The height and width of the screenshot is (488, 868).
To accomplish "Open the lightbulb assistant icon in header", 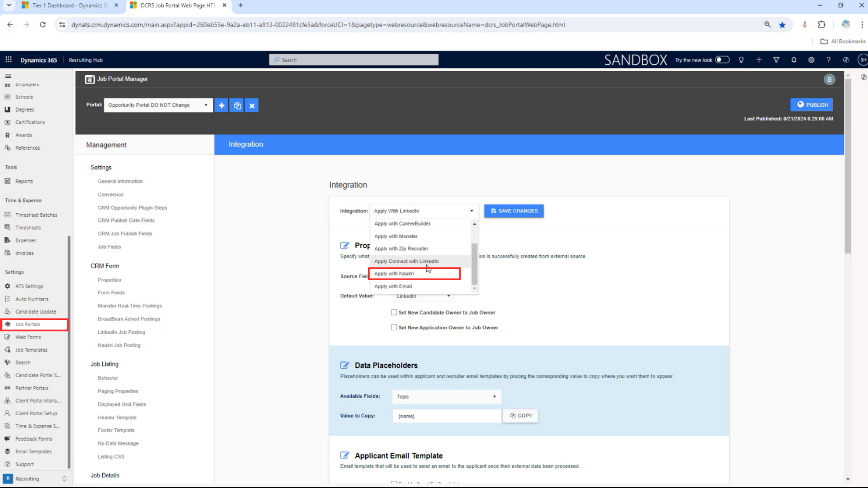I will [x=741, y=60].
